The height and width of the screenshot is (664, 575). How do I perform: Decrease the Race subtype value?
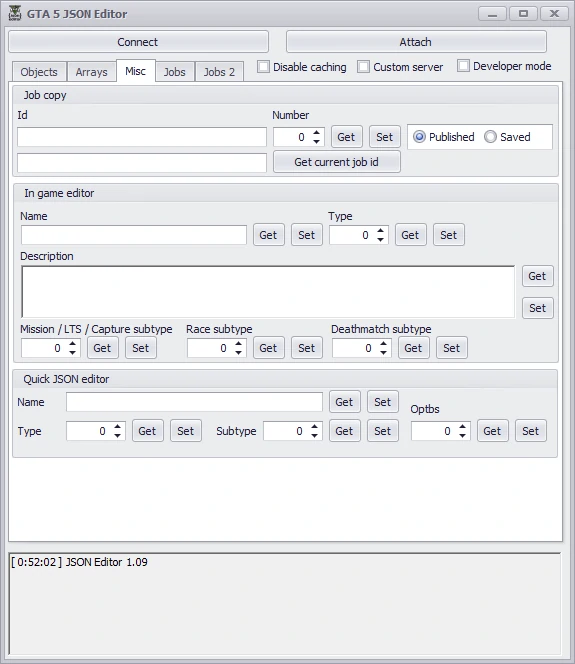(238, 352)
